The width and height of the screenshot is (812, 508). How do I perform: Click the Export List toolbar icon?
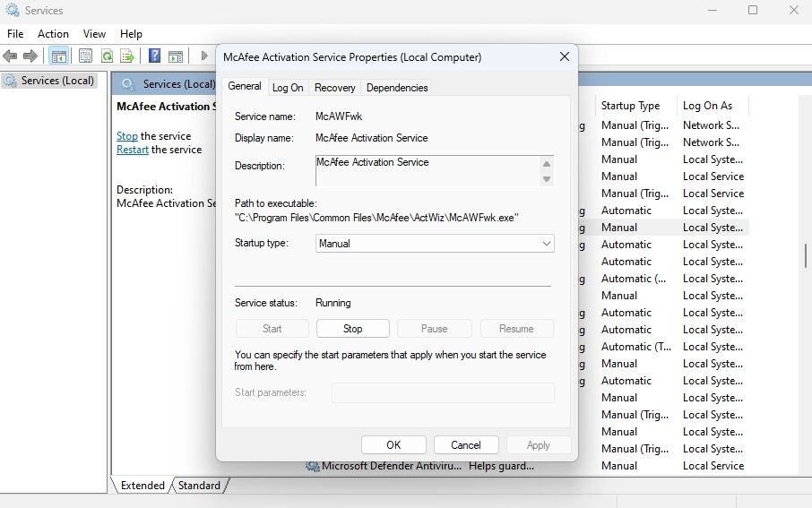point(128,56)
